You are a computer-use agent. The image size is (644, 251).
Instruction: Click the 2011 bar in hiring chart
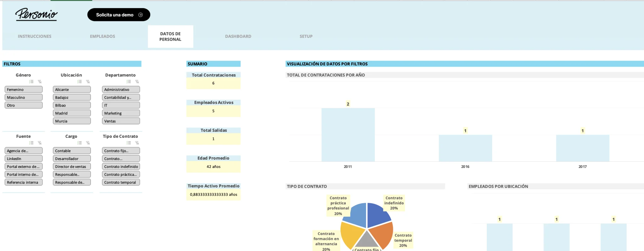348,135
